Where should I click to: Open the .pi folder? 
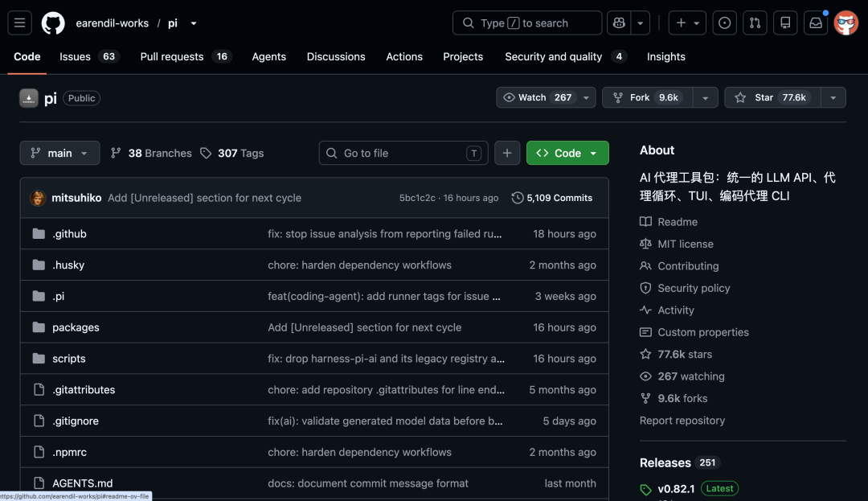coord(58,296)
